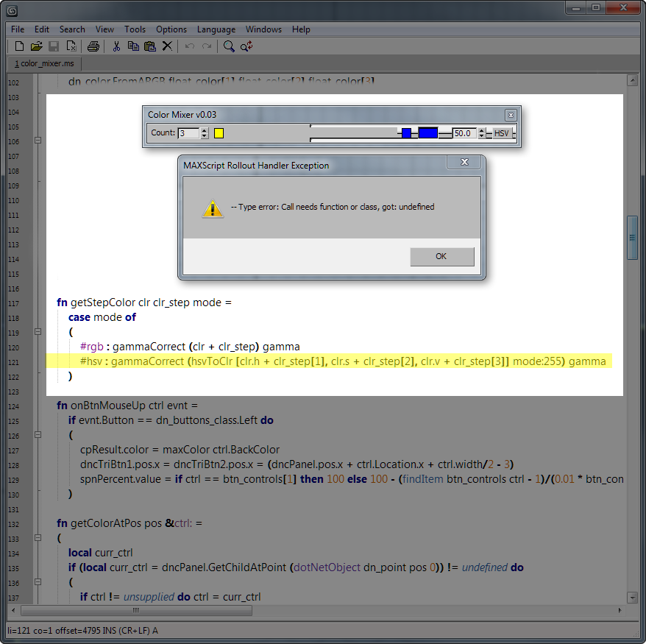Click the yellow color swatch in Color Mixer
Image resolution: width=646 pixels, height=644 pixels.
pyautogui.click(x=219, y=133)
